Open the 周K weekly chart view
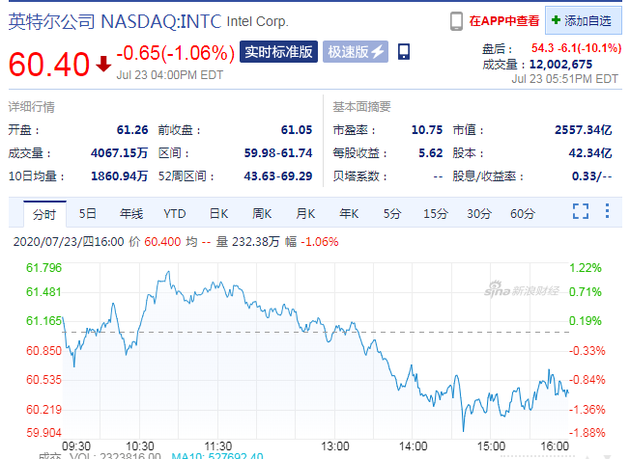This screenshot has width=630, height=459. click(262, 213)
